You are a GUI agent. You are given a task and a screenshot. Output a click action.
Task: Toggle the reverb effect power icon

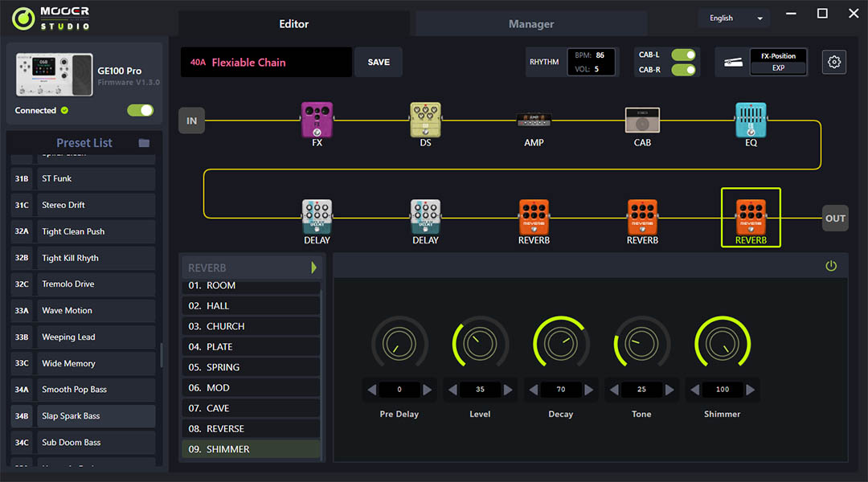[x=831, y=266]
